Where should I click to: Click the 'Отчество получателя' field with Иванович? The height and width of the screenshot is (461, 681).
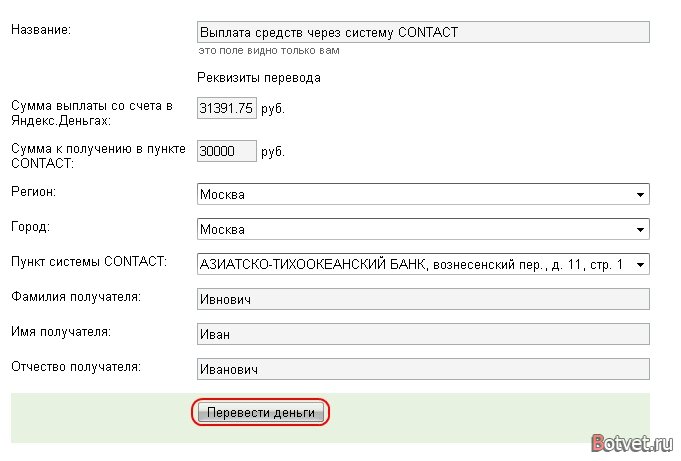click(423, 369)
